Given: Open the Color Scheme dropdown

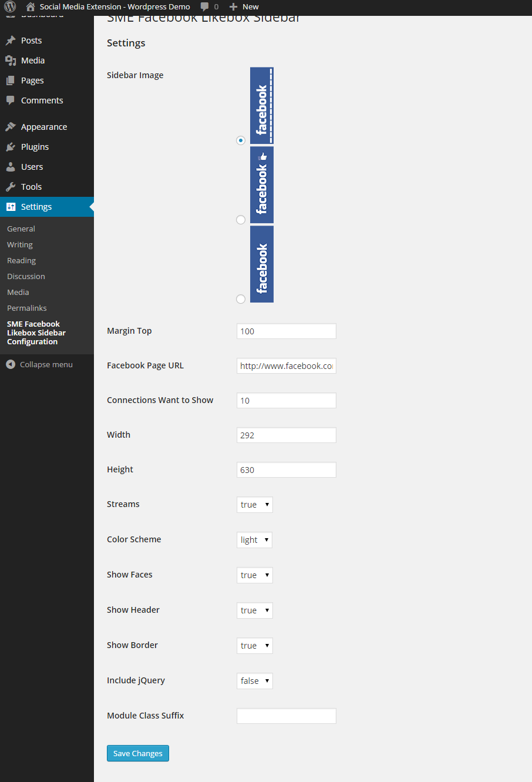Looking at the screenshot, I should (x=254, y=540).
